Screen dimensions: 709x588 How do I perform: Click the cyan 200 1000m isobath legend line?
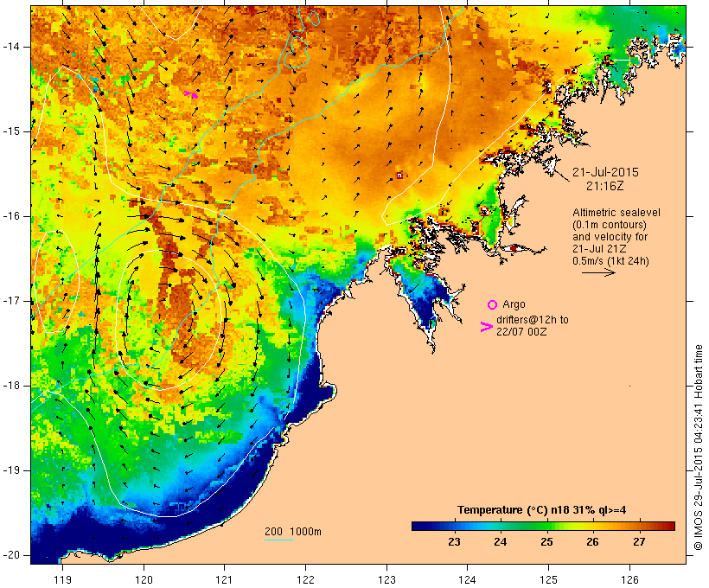pos(279,540)
